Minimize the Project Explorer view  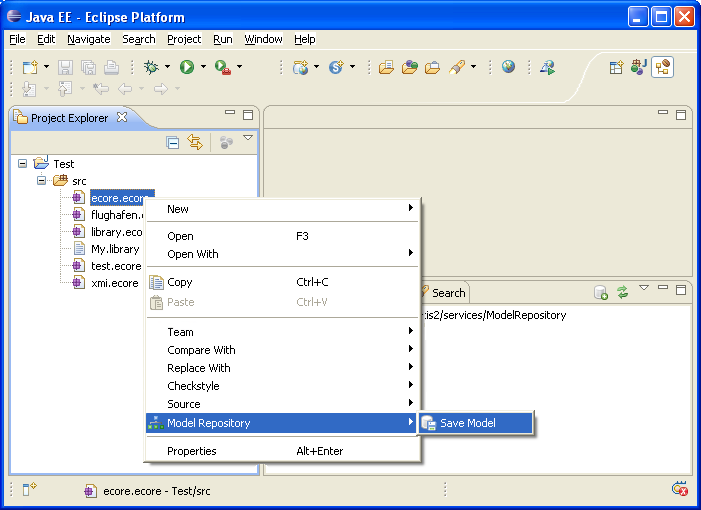click(230, 113)
